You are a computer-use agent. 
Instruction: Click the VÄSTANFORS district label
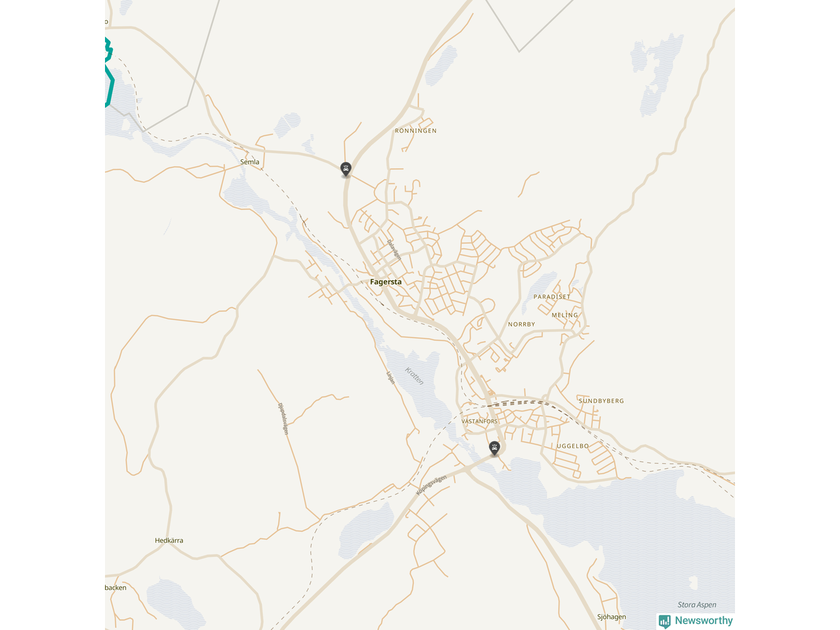(480, 421)
